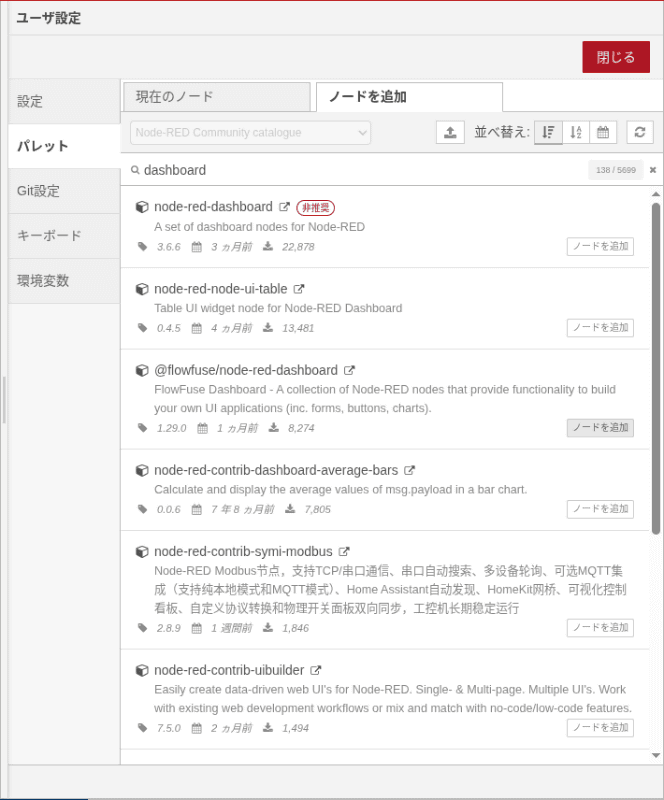Clear the dashboard search text
Screen dimensions: 664x800
pyautogui.click(x=653, y=170)
